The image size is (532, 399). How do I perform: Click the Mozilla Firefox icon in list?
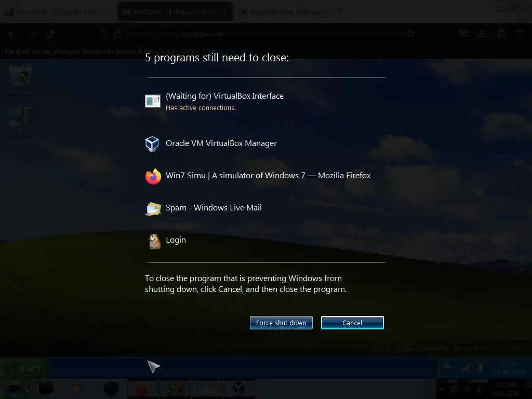pos(153,177)
